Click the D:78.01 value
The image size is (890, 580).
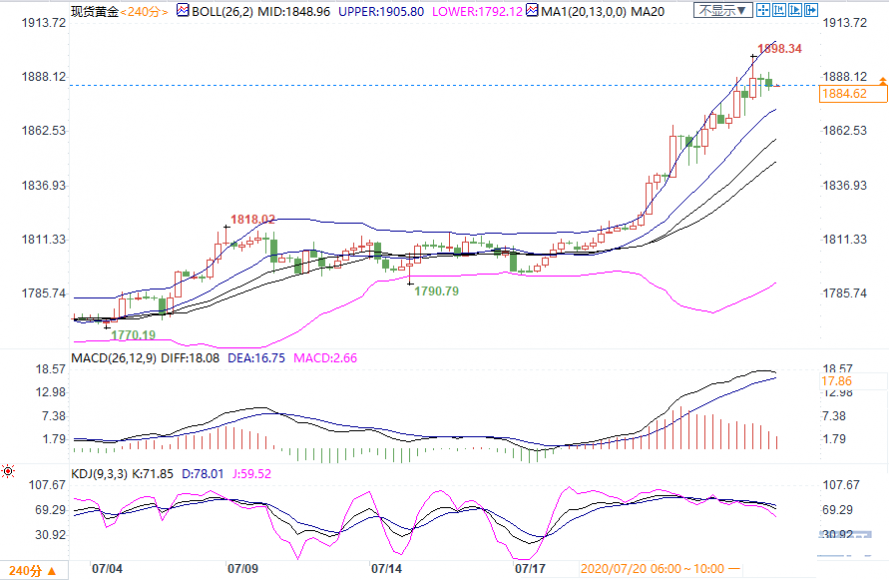tap(203, 473)
